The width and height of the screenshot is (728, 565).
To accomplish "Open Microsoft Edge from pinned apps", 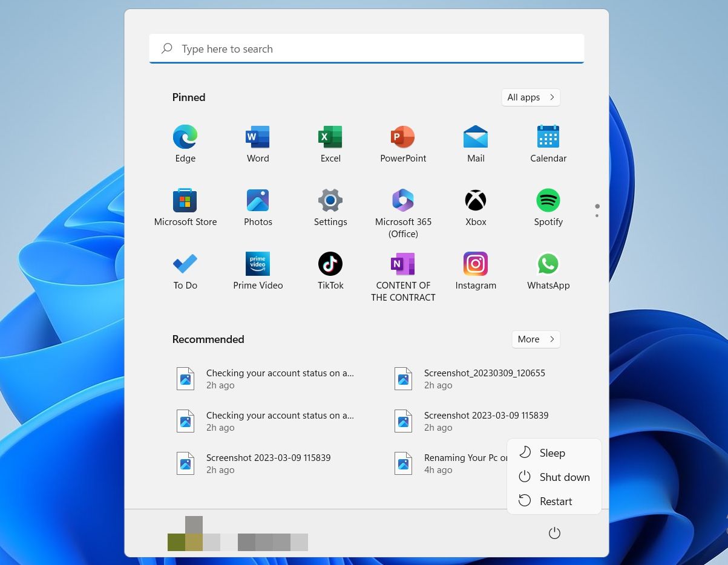I will (185, 138).
